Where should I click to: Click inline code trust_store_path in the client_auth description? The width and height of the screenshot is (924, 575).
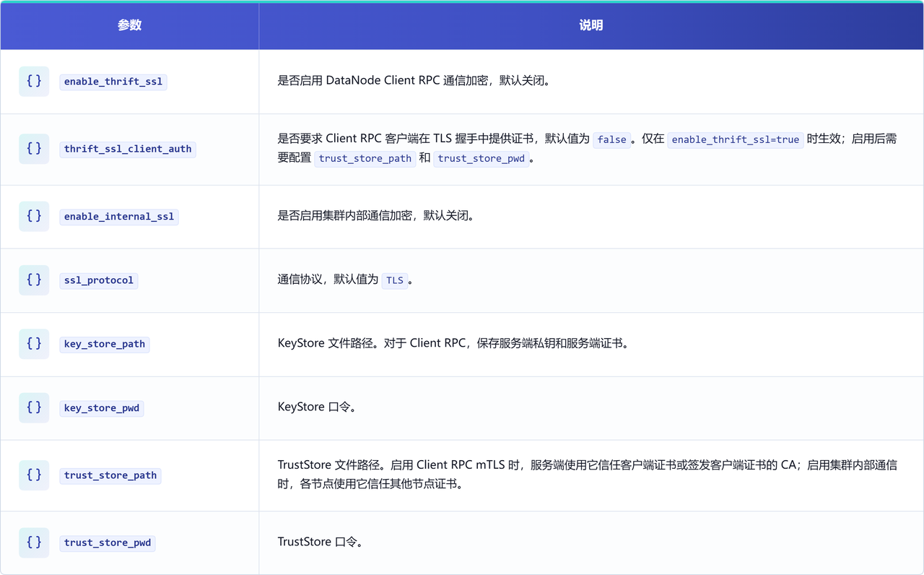365,158
